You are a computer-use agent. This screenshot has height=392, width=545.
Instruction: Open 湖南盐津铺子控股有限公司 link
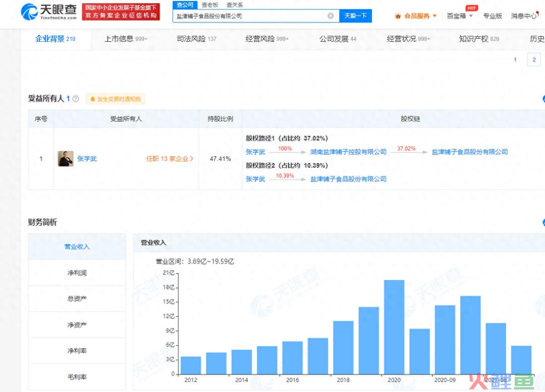[x=348, y=152]
